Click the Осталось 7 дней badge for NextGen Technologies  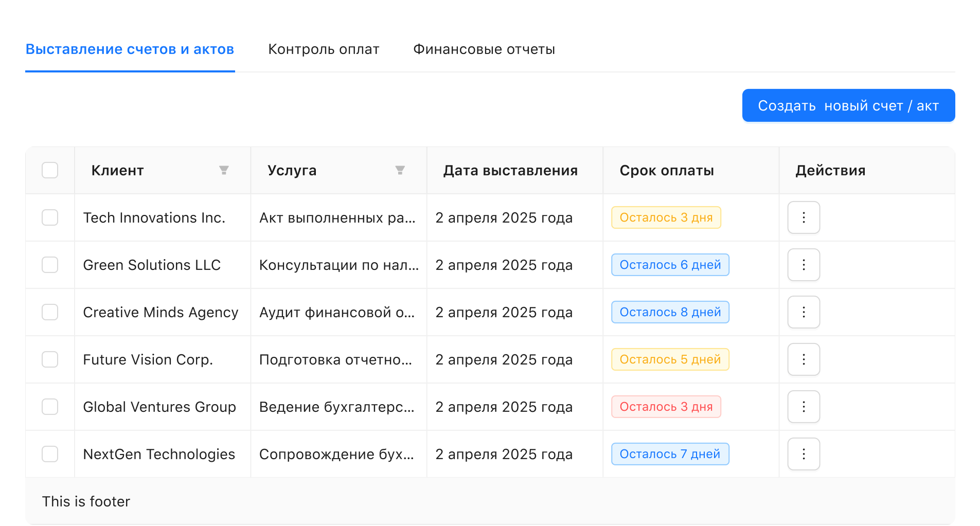(670, 454)
